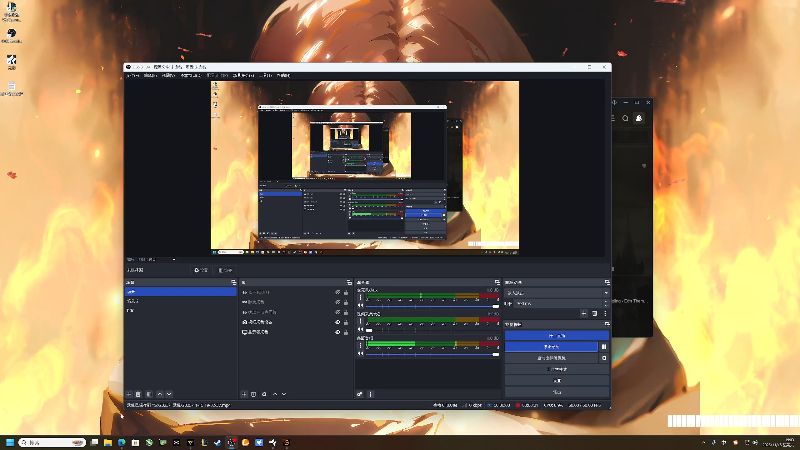This screenshot has height=450, width=800.
Task: Lock the second source in Sources list
Action: click(346, 303)
